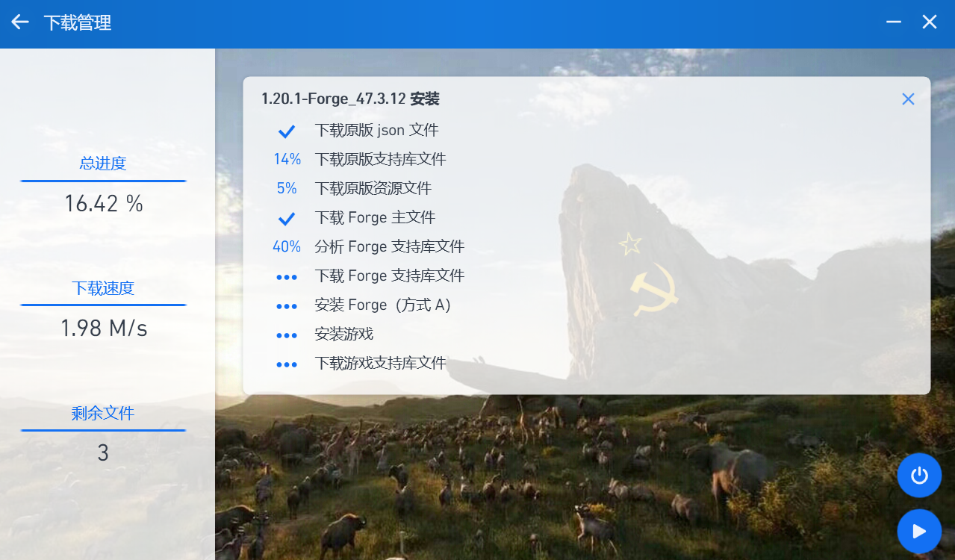
Task: Click the 5% progress for 下载原版资源文件
Action: click(x=287, y=189)
